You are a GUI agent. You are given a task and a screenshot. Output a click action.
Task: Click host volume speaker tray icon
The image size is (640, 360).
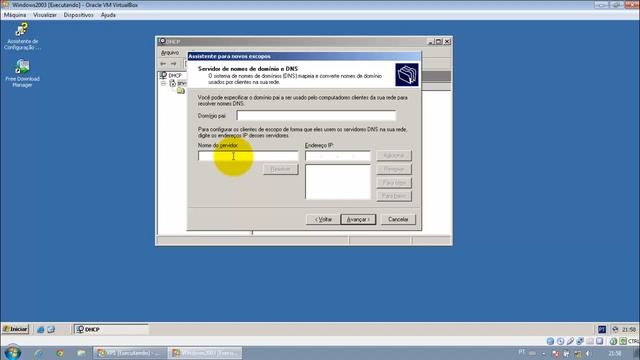point(588,353)
